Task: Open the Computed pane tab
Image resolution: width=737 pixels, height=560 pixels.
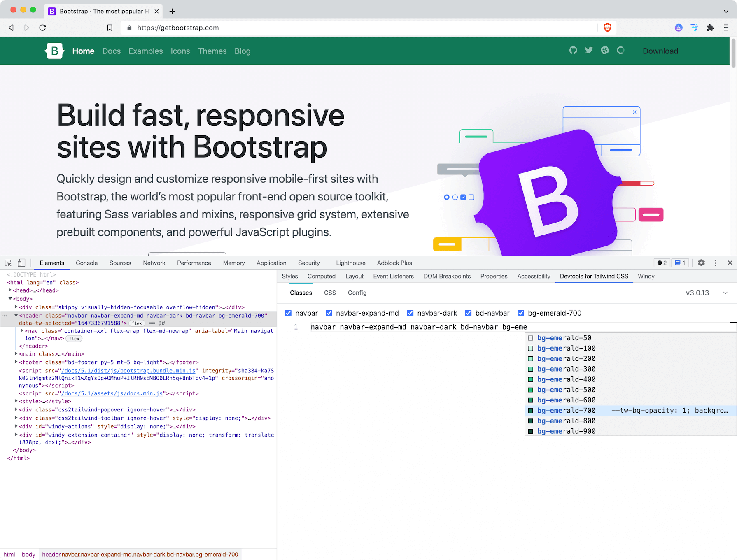Action: [x=322, y=277]
